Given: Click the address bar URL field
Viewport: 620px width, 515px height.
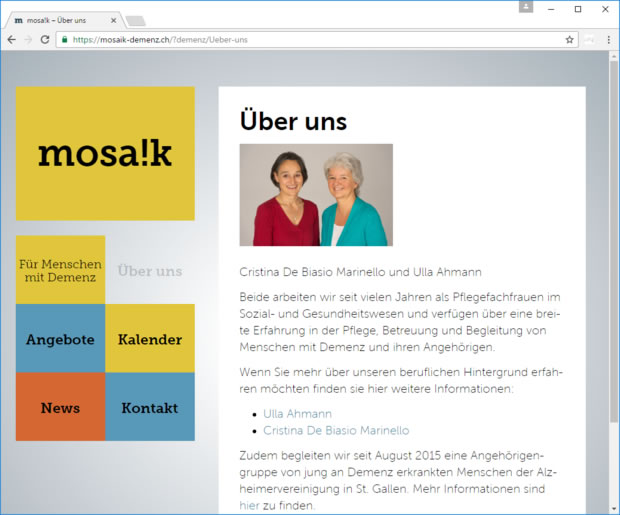Looking at the screenshot, I should pos(300,40).
